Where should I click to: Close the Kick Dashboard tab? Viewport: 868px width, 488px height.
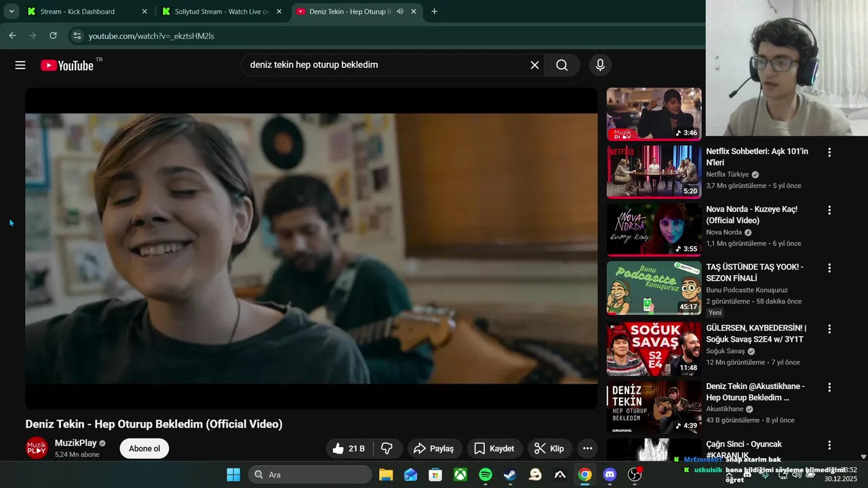(144, 12)
